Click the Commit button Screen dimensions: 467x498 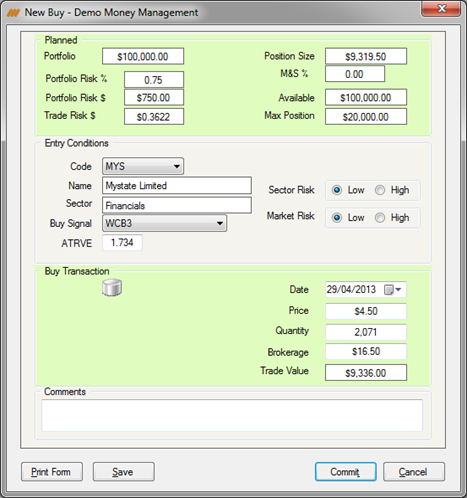coord(346,472)
